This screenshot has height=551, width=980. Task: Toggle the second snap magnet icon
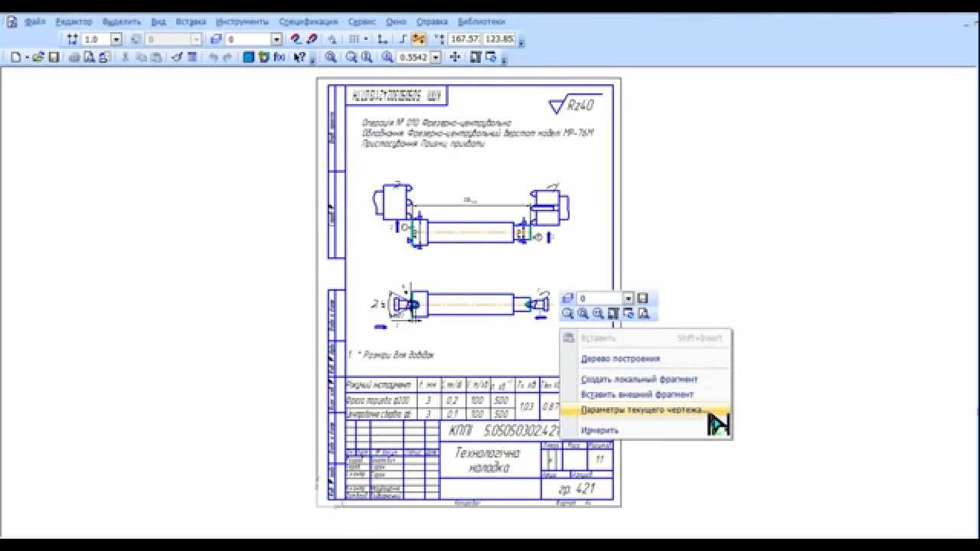pos(312,39)
